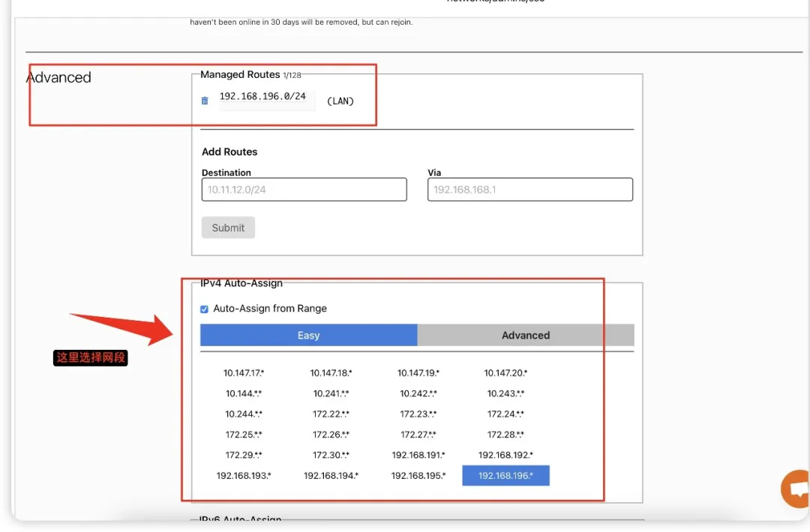Switch to the Easy tab
810x532 pixels.
click(308, 336)
